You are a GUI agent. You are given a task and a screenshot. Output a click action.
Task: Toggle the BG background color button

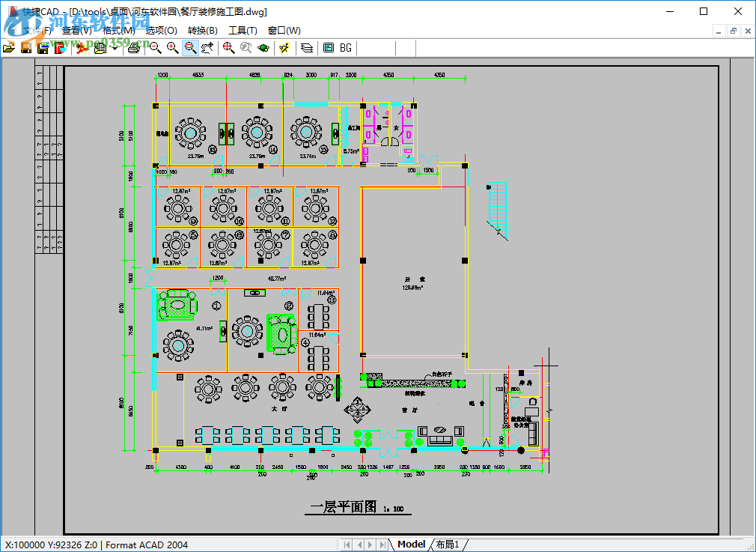(x=346, y=48)
